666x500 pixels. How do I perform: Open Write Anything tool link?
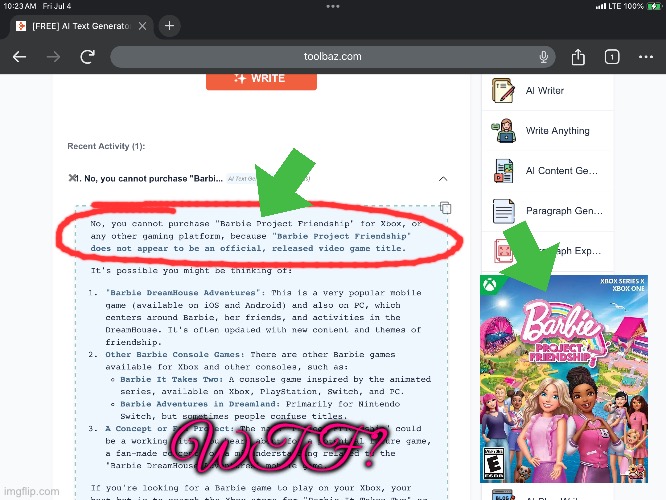[557, 130]
